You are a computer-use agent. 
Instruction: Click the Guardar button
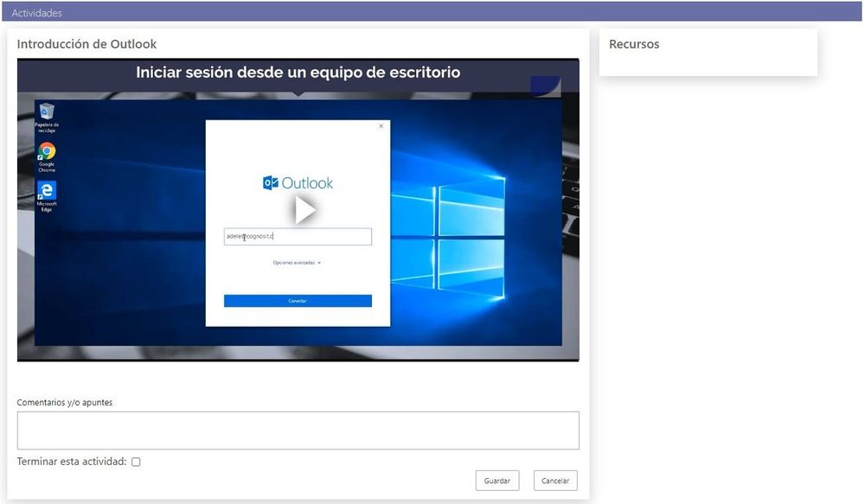497,481
